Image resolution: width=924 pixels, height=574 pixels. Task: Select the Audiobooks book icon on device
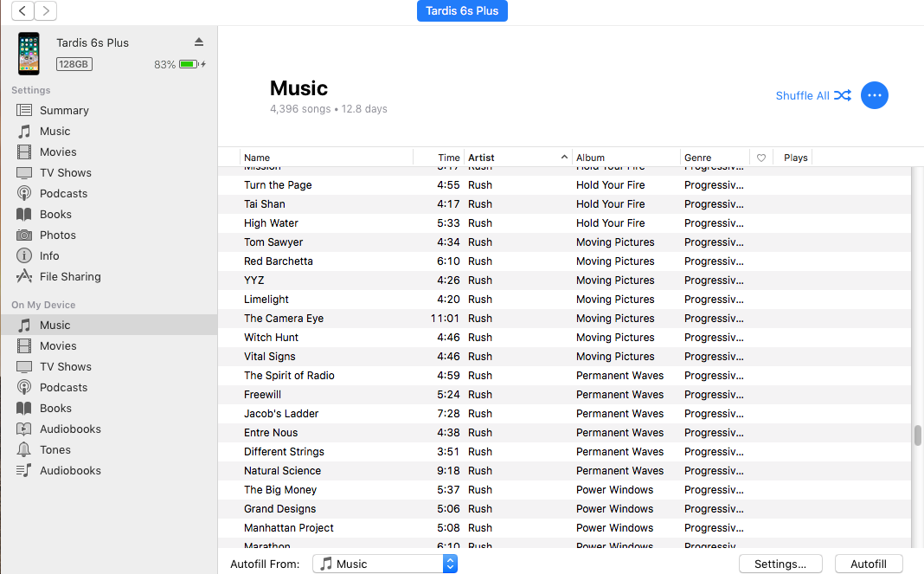24,429
